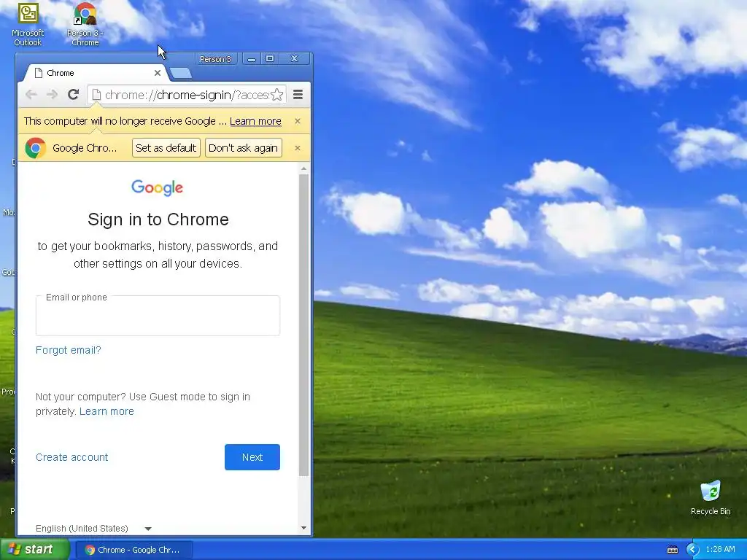Open a new tab
Viewport: 747px width, 560px height.
(x=181, y=73)
